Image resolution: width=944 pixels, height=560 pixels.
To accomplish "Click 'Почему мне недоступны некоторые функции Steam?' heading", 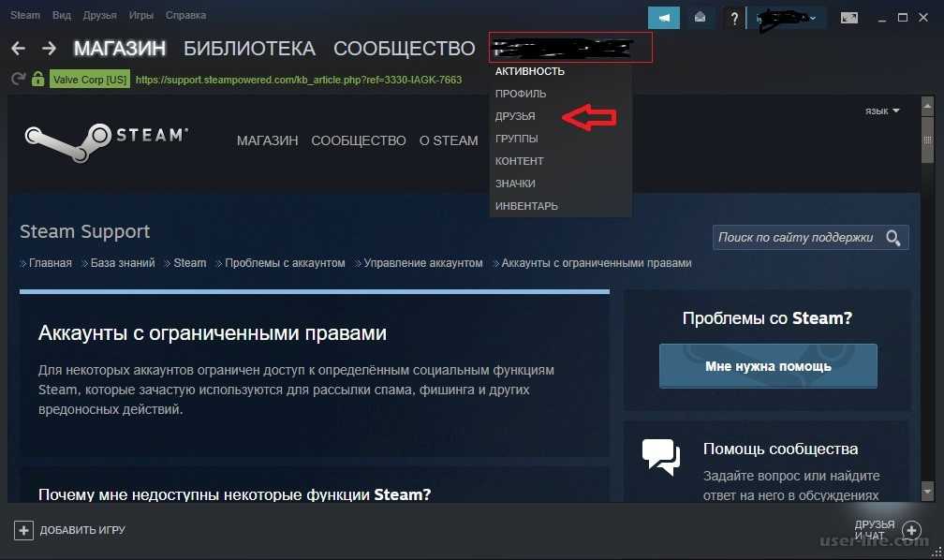I will tap(235, 495).
